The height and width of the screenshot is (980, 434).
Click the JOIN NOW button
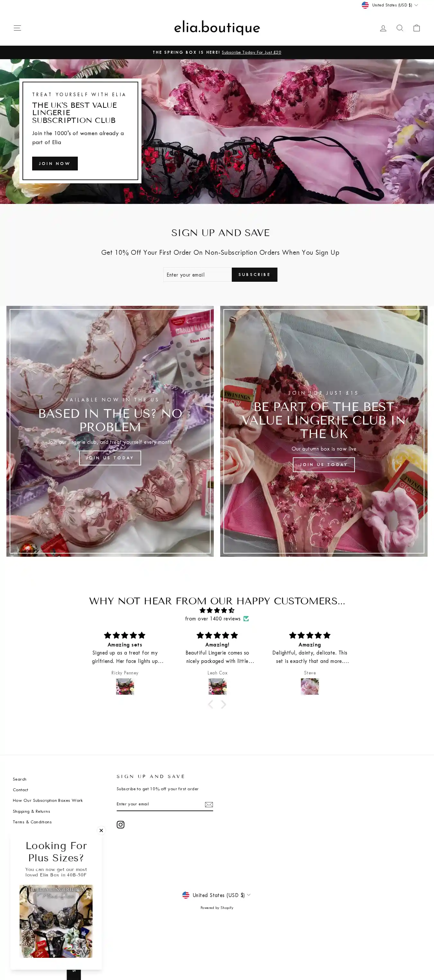pyautogui.click(x=55, y=164)
